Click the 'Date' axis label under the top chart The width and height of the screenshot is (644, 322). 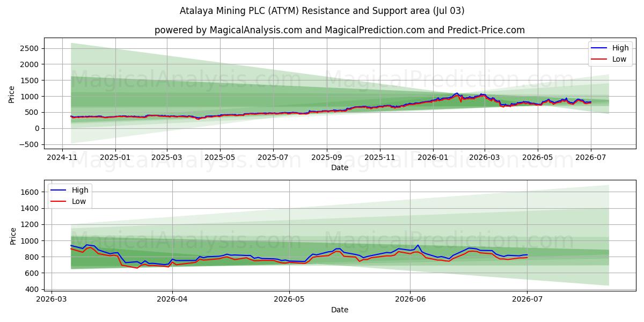(x=340, y=168)
